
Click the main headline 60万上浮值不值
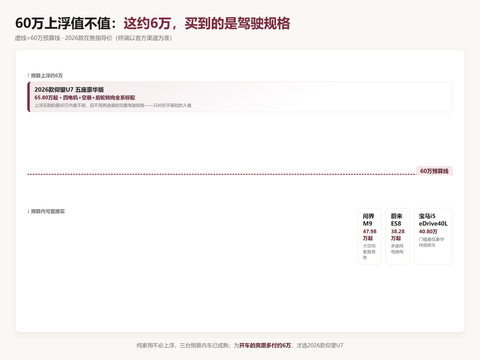click(x=153, y=23)
